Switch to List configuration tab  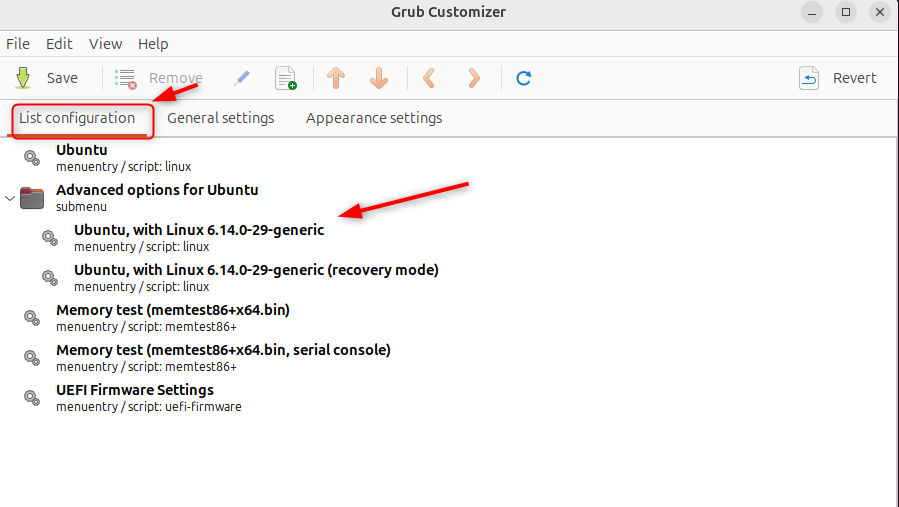tap(77, 118)
